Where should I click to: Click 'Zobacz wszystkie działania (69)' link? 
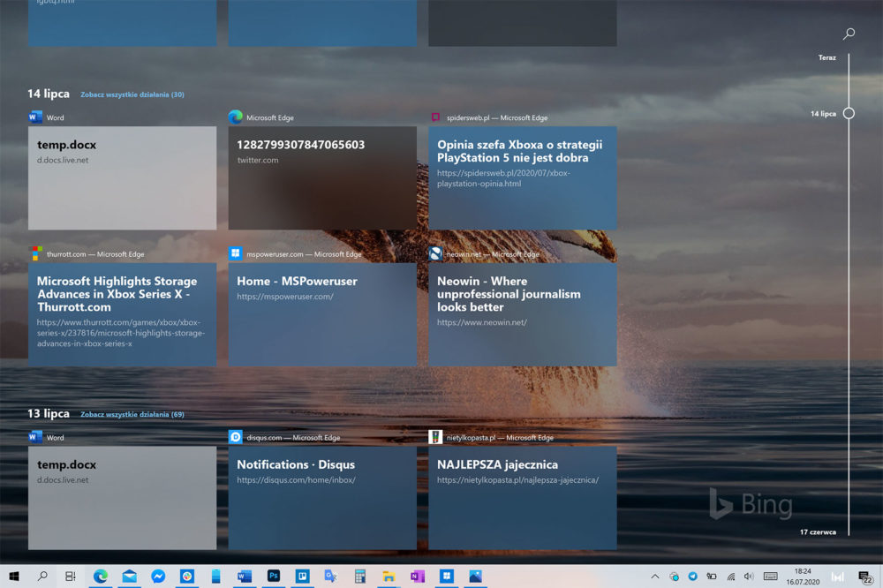[x=132, y=415]
